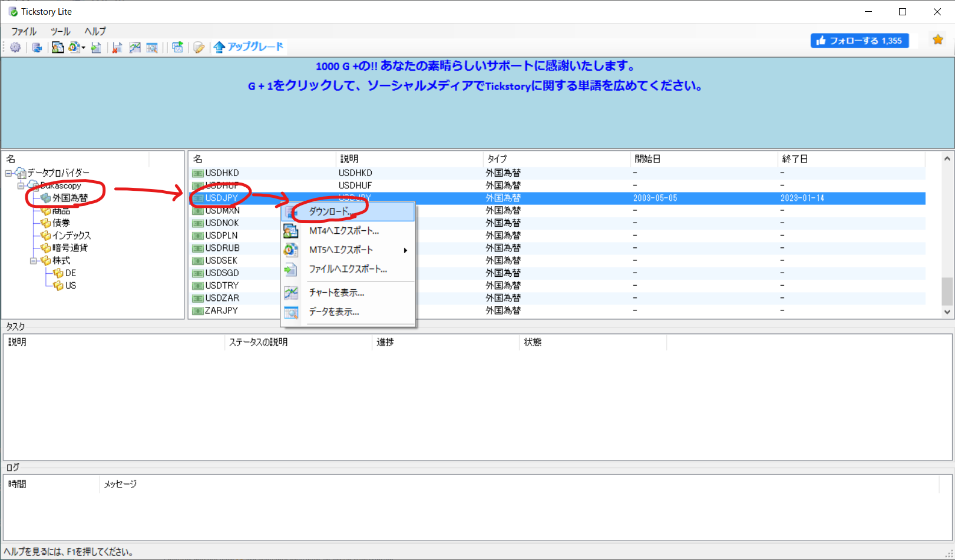Select the データプロバイダー root node
The image size is (955, 560).
point(58,173)
